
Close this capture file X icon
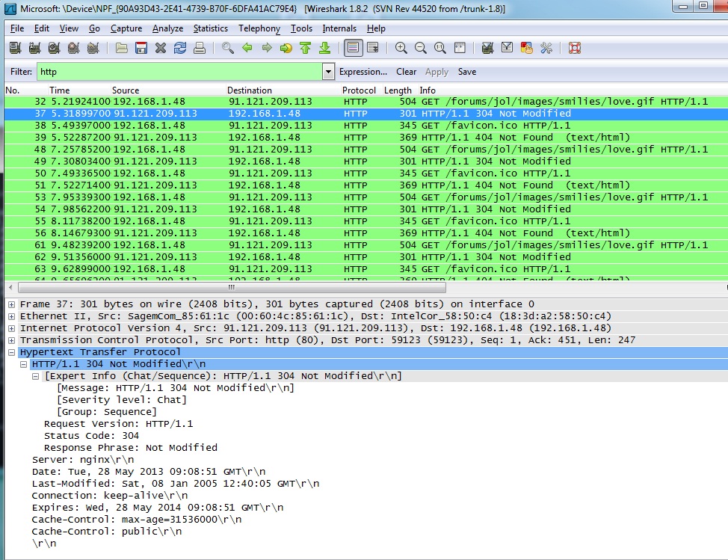tap(161, 48)
